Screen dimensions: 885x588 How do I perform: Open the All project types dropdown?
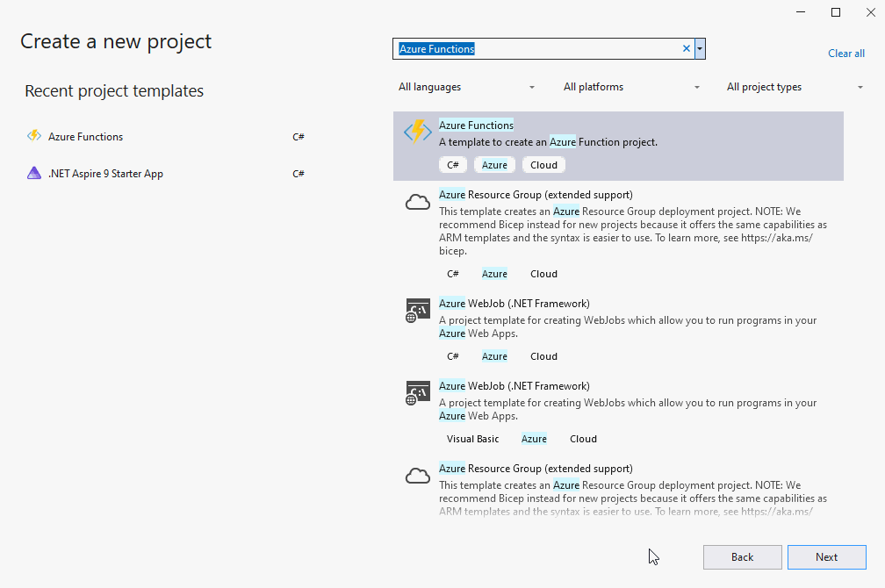(x=793, y=87)
